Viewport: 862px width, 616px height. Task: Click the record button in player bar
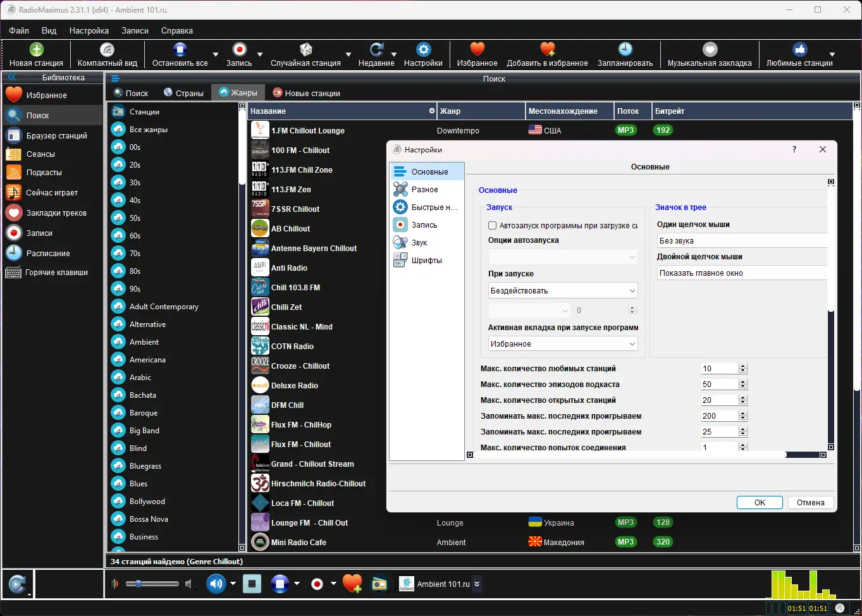317,584
